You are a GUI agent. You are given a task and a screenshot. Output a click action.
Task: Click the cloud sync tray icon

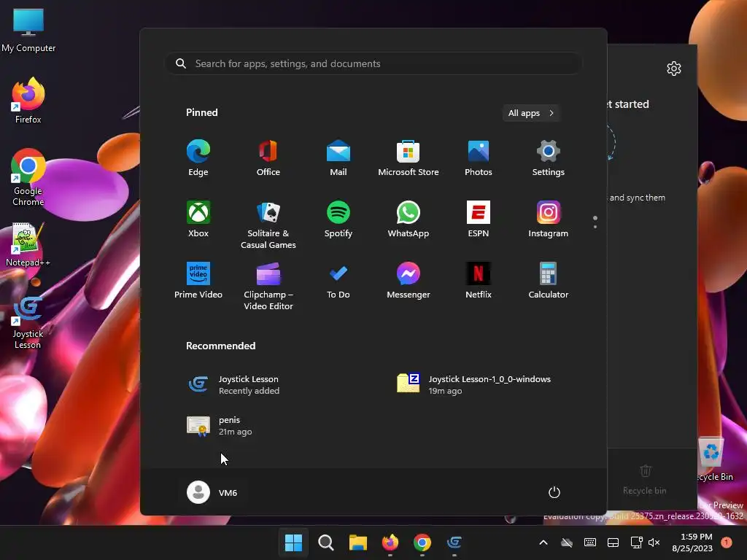tap(566, 542)
